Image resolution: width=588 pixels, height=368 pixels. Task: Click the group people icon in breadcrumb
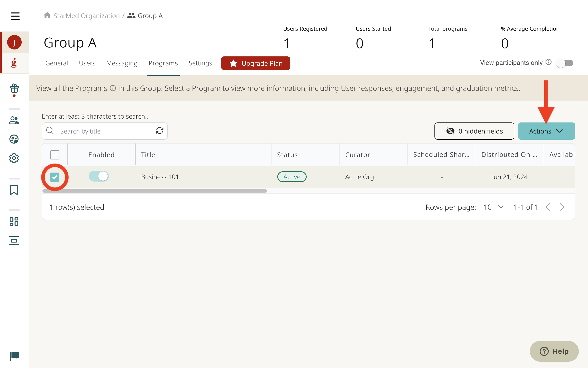pos(131,16)
